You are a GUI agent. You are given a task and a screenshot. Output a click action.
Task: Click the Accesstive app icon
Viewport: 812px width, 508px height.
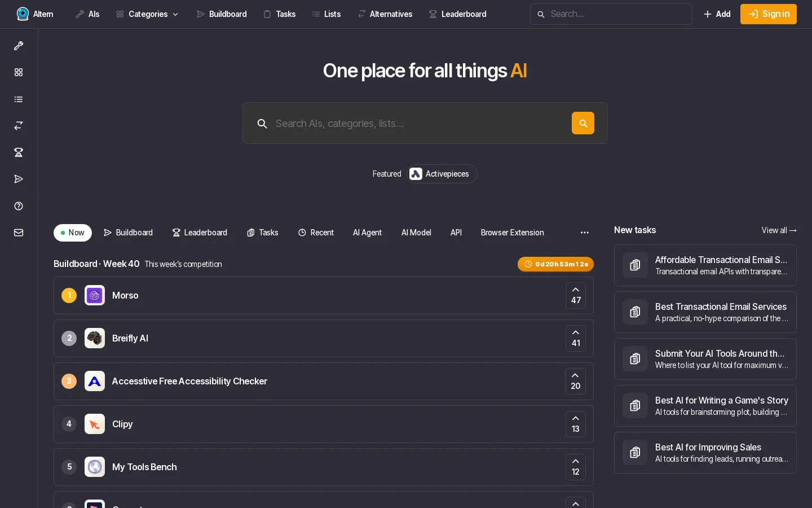tap(95, 381)
